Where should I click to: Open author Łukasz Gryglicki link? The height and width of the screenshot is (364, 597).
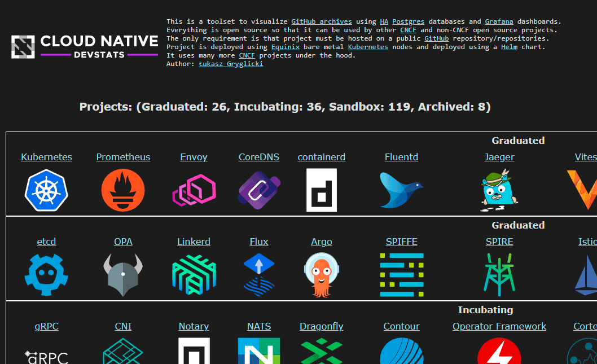[231, 64]
